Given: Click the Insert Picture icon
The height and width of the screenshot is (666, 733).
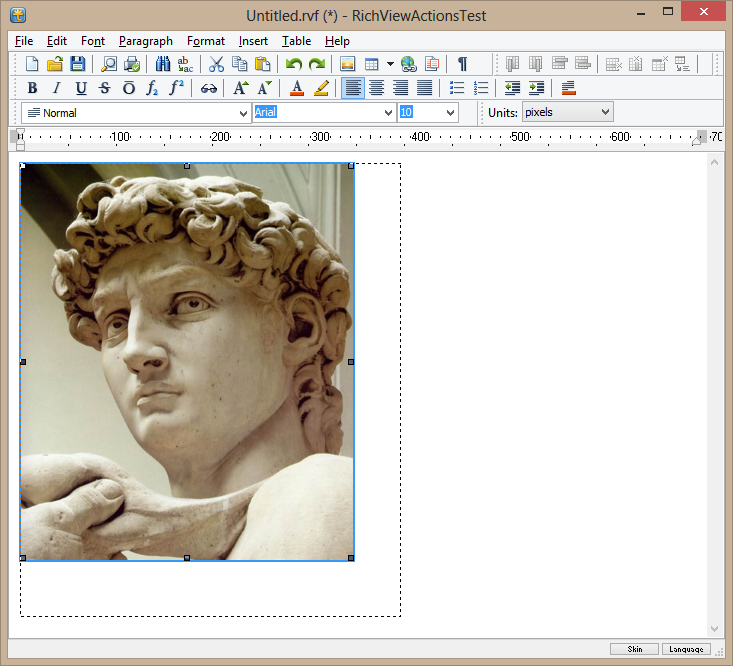Looking at the screenshot, I should pos(348,64).
